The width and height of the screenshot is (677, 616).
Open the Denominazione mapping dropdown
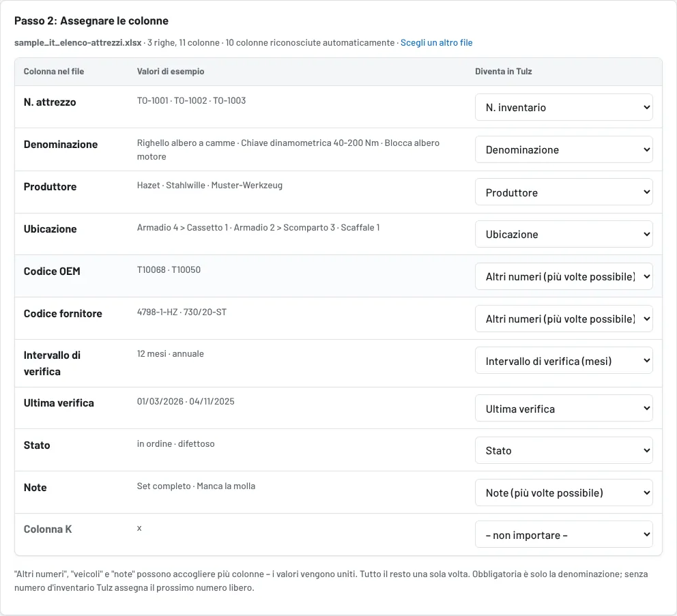[x=564, y=149]
